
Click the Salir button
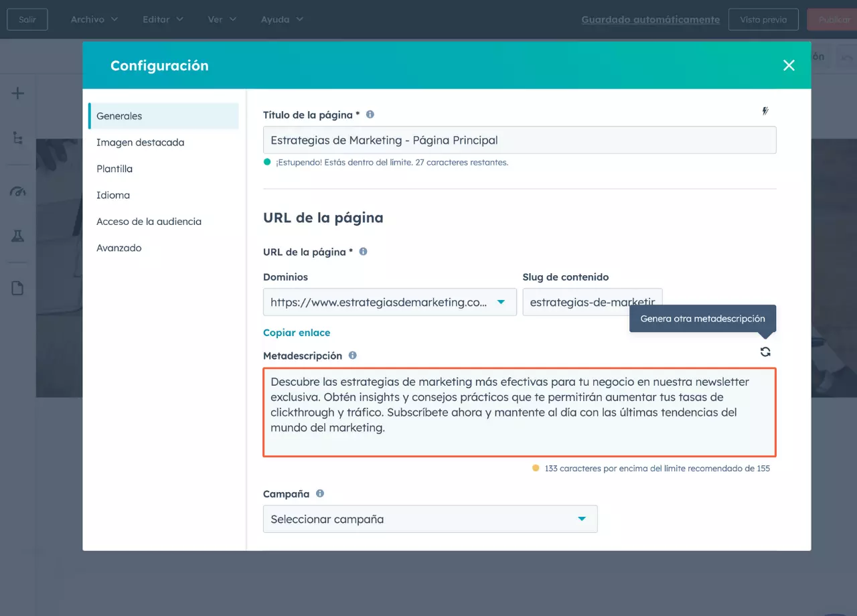(27, 19)
